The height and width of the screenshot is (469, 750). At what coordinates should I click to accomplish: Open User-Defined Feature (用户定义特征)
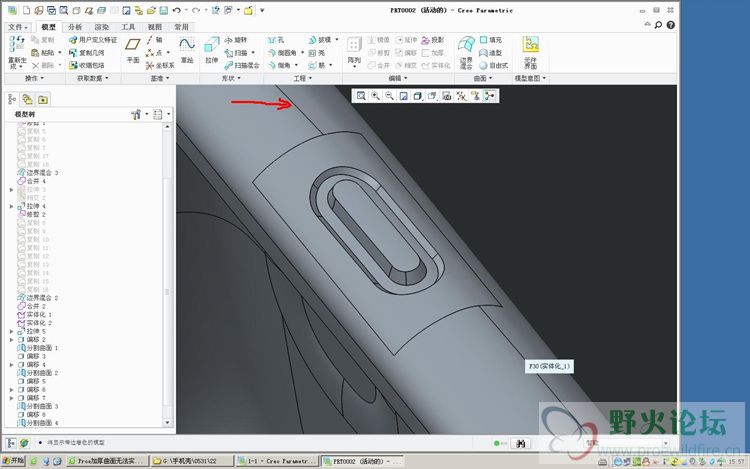pyautogui.click(x=93, y=40)
